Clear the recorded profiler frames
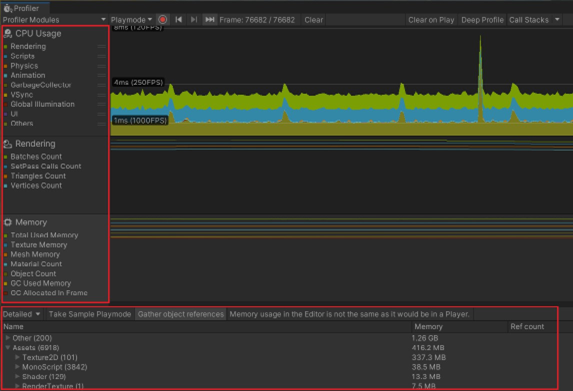 coord(314,20)
